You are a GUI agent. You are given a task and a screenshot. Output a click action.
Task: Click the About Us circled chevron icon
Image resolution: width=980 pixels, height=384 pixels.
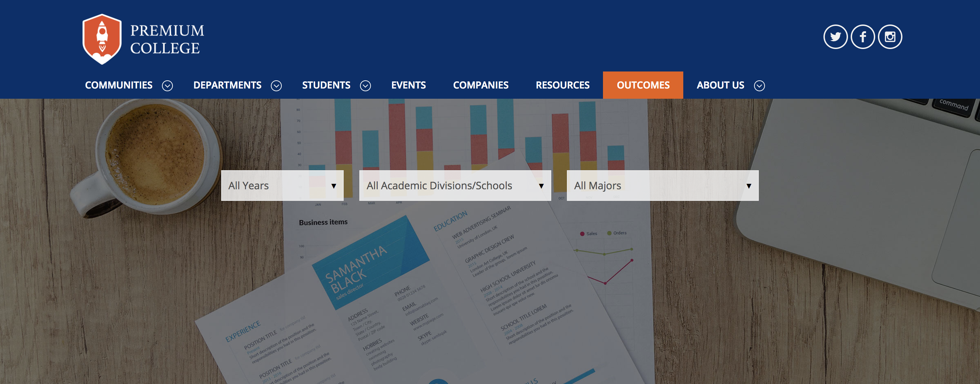coord(759,86)
